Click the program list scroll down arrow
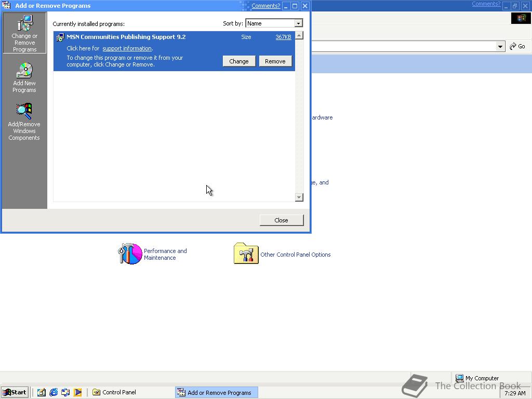This screenshot has width=532, height=399. [x=299, y=197]
